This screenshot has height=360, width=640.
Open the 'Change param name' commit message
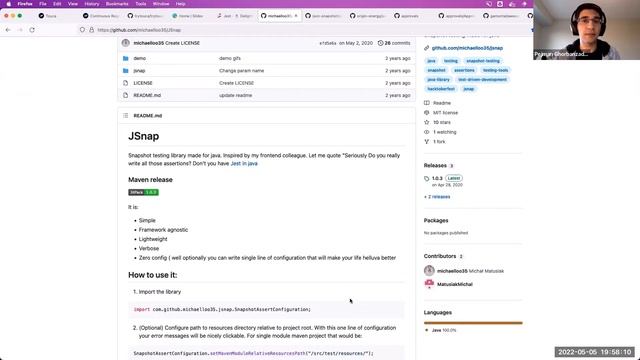click(242, 71)
